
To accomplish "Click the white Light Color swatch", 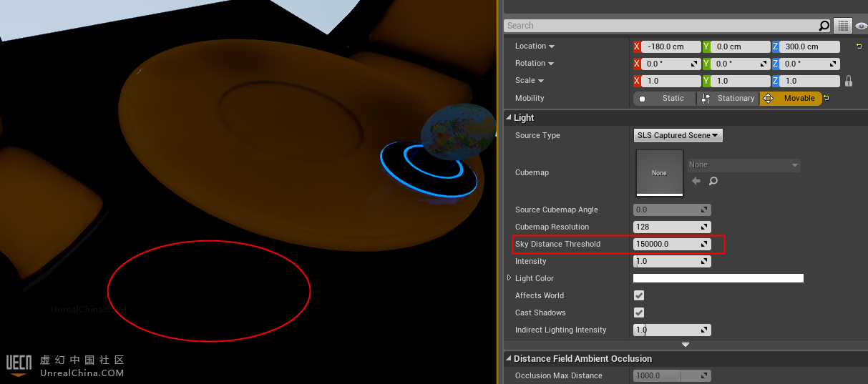I will point(718,278).
